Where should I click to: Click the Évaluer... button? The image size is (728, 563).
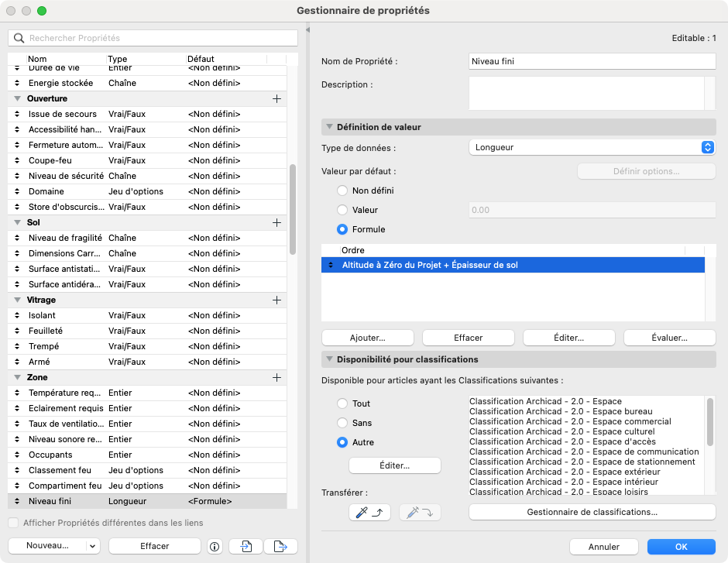pyautogui.click(x=669, y=338)
